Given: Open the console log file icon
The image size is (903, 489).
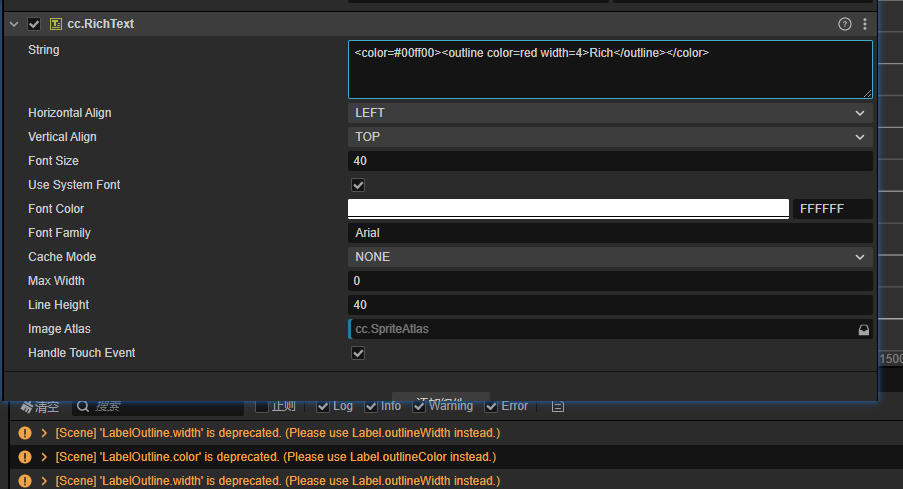Looking at the screenshot, I should (x=557, y=407).
